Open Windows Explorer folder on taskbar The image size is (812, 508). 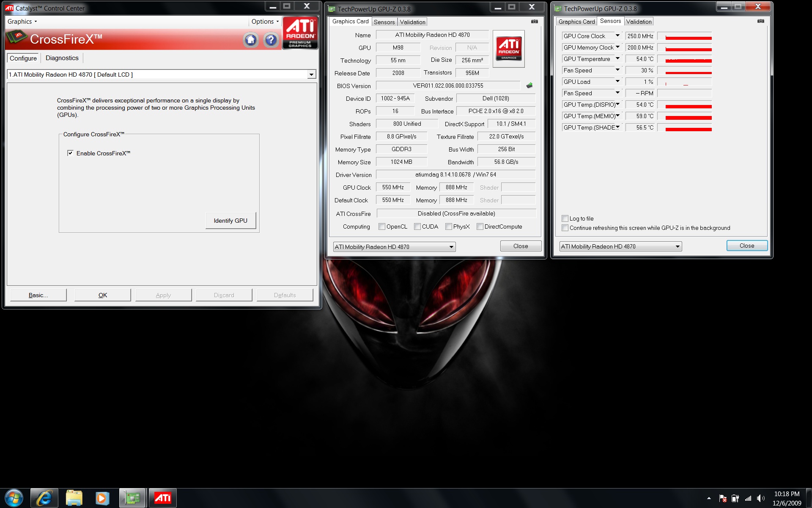pos(74,498)
